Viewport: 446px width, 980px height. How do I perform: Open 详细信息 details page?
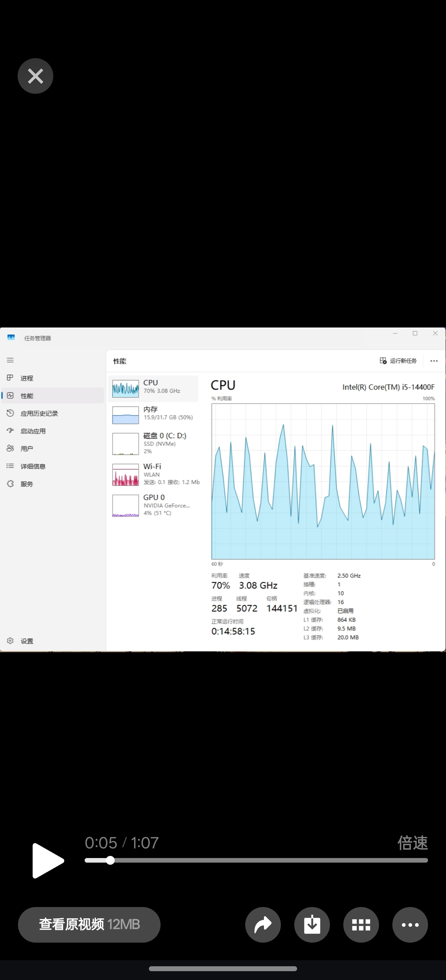point(52,466)
